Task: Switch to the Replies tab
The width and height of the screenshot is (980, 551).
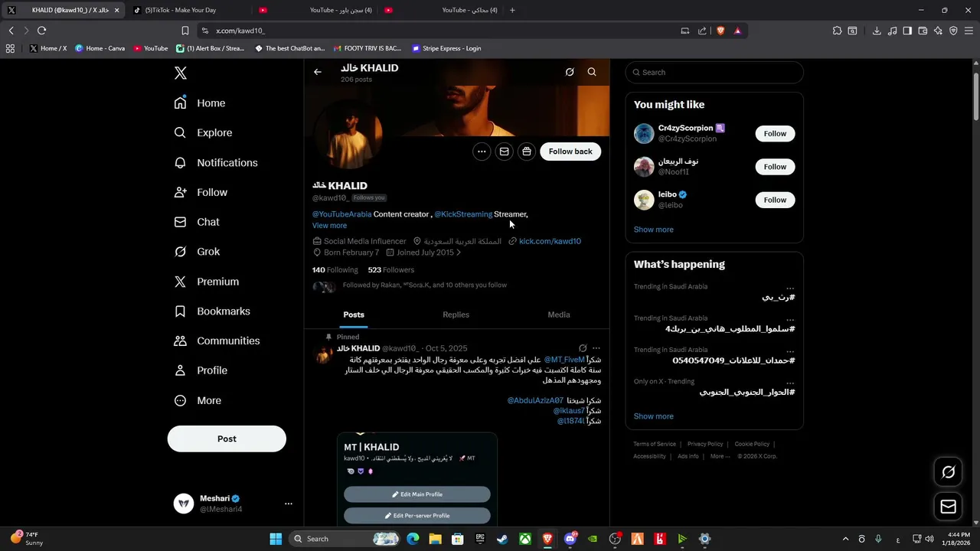Action: (x=456, y=315)
